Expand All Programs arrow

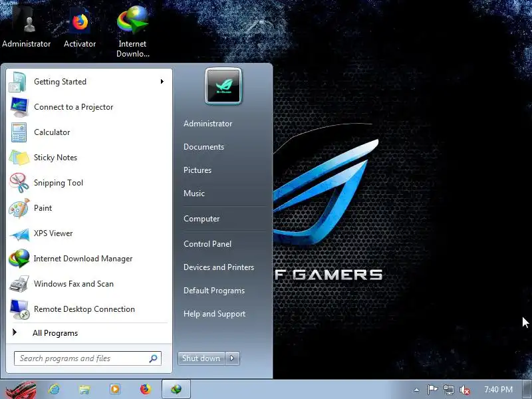15,332
